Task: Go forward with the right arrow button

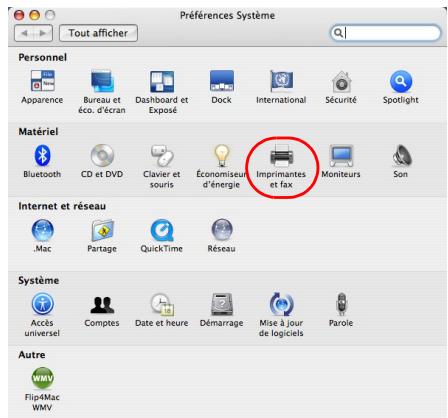Action: pyautogui.click(x=43, y=33)
